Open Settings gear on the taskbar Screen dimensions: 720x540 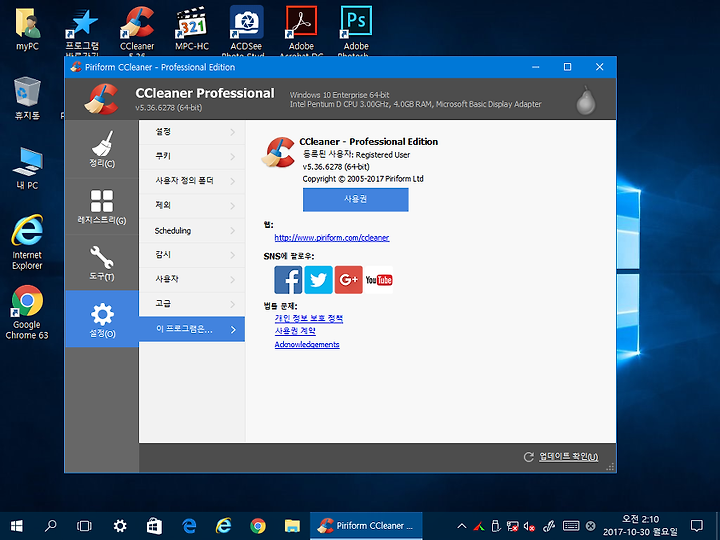120,526
